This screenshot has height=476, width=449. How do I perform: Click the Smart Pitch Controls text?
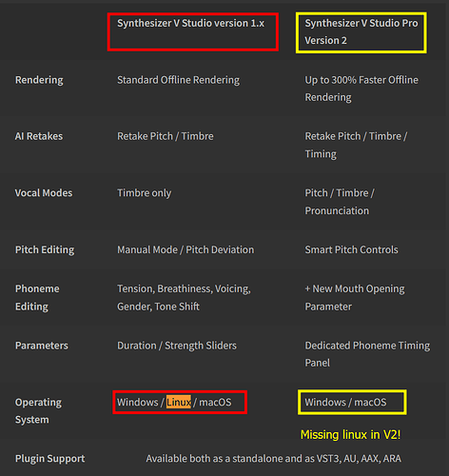pos(351,249)
